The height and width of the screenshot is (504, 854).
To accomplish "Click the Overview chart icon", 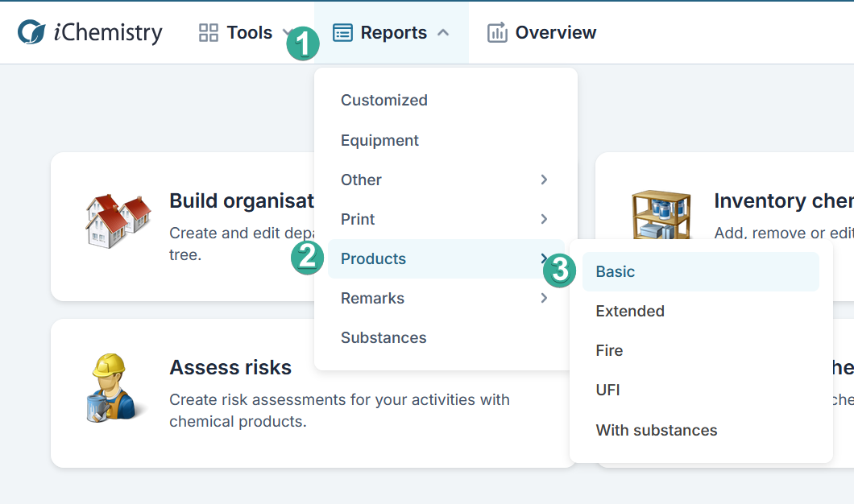I will pyautogui.click(x=497, y=33).
